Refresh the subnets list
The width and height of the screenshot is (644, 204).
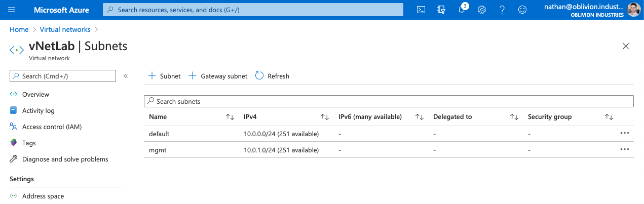pos(272,76)
